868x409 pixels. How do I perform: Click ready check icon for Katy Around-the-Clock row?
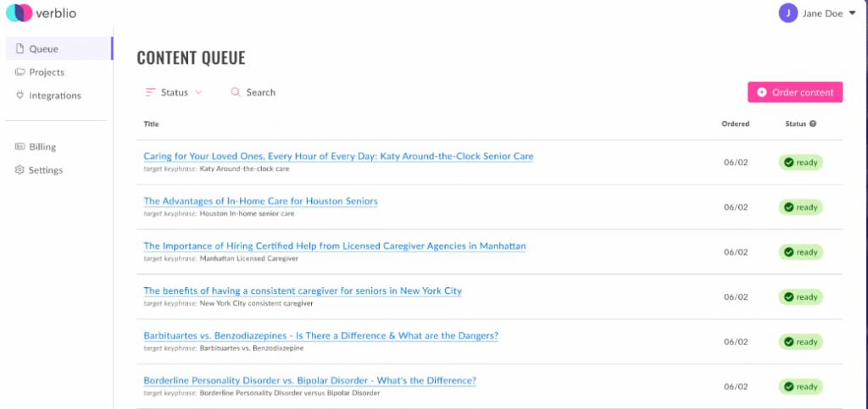789,163
